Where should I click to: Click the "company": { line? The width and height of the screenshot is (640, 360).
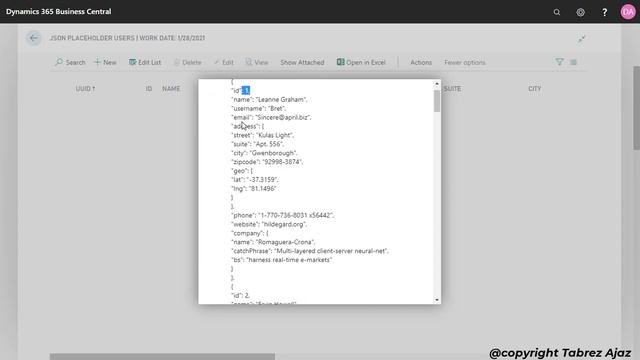click(x=250, y=233)
